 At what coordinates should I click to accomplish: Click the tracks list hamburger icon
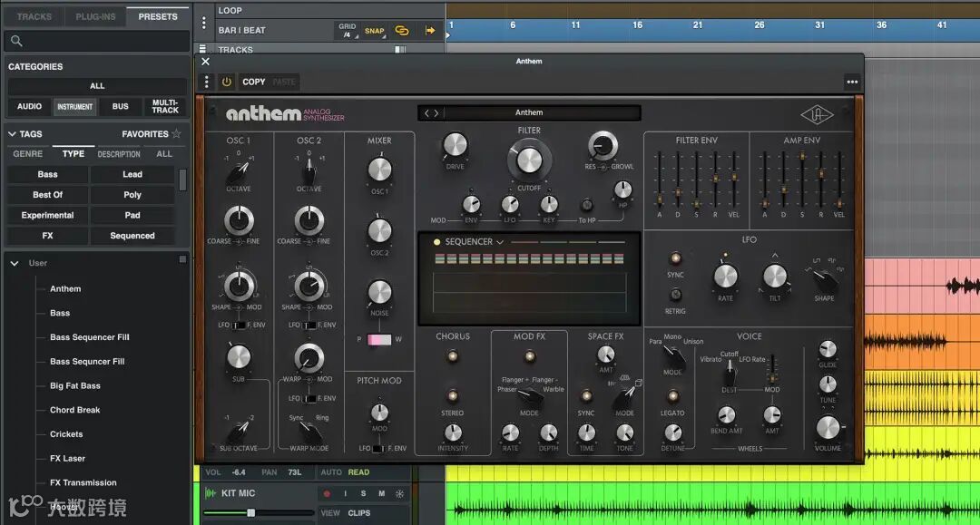click(x=202, y=49)
